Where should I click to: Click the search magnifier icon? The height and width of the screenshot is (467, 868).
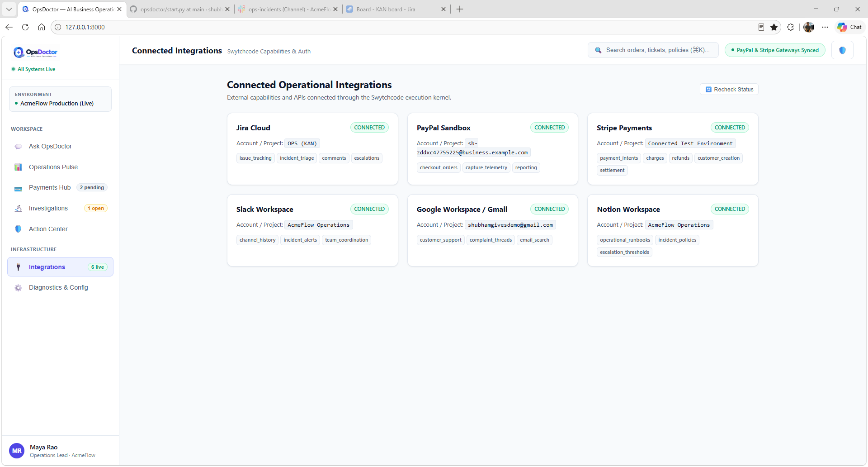[x=598, y=50]
